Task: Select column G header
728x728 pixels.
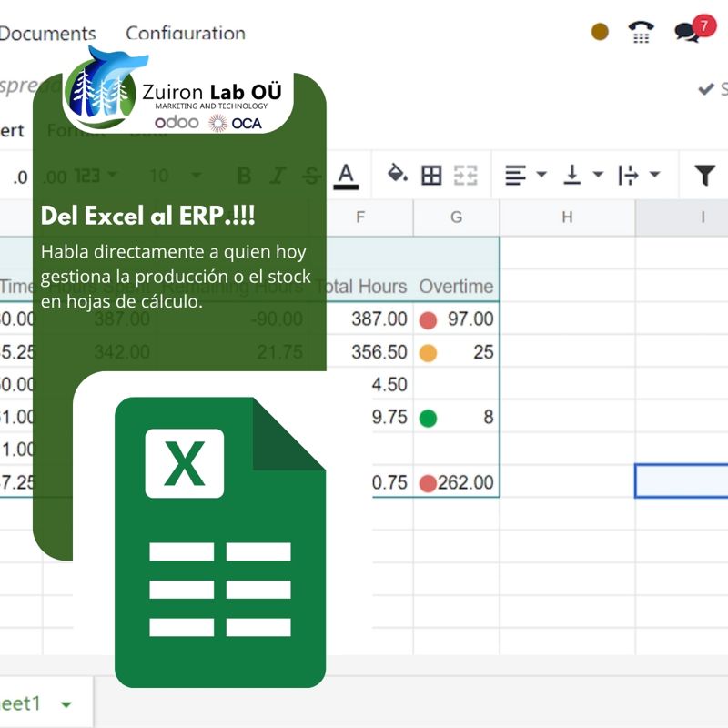Action: (457, 217)
